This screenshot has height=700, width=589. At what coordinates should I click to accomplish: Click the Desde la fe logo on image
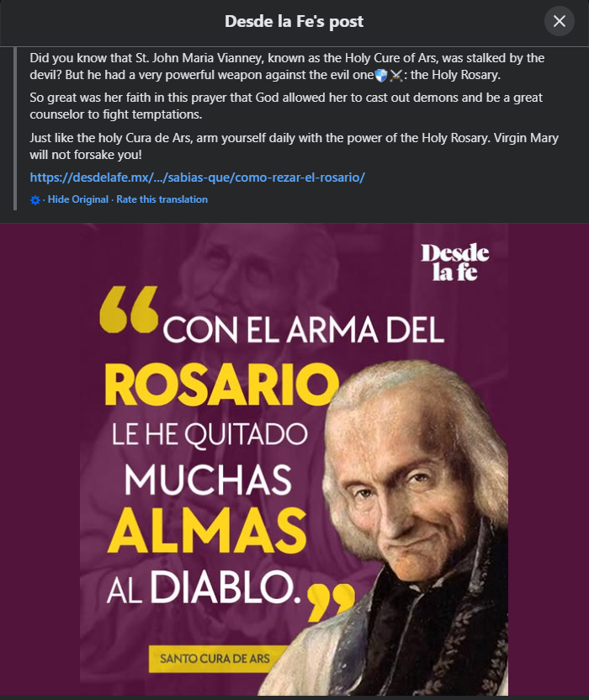coord(455,262)
